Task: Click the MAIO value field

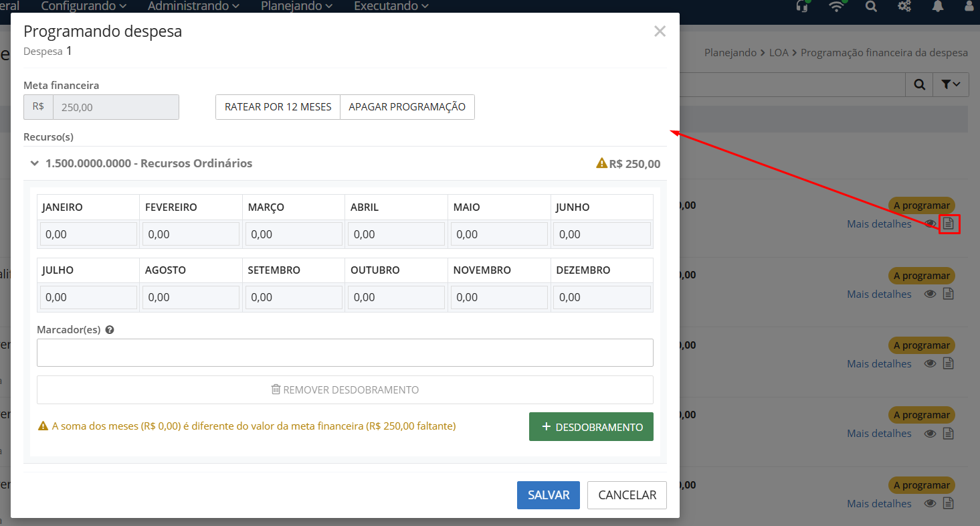Action: click(499, 234)
